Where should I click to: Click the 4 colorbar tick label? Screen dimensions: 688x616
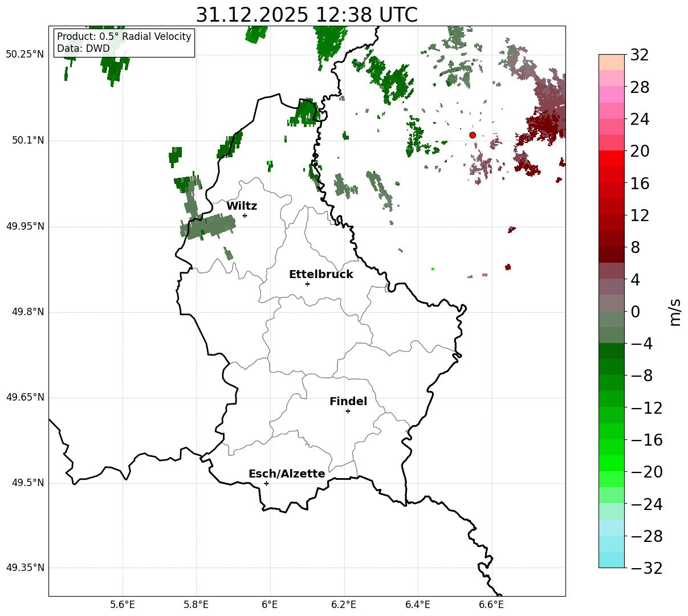[635, 280]
